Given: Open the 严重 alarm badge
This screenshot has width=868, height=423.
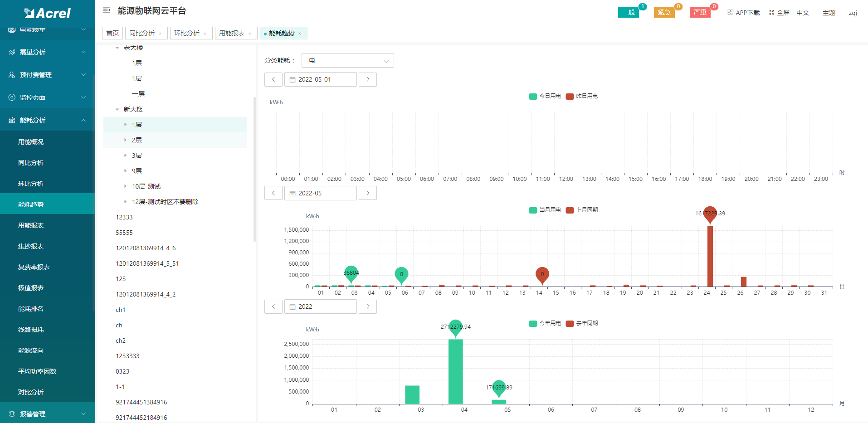Looking at the screenshot, I should tap(700, 12).
